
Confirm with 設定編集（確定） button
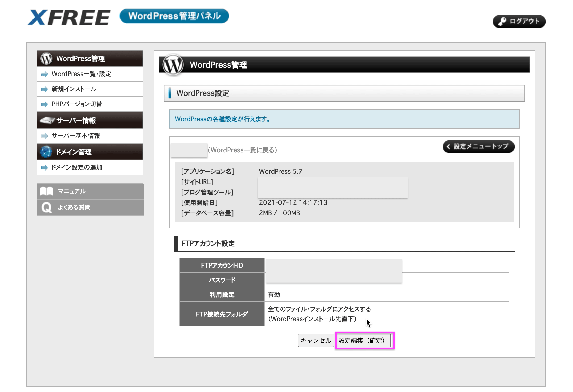pos(363,340)
